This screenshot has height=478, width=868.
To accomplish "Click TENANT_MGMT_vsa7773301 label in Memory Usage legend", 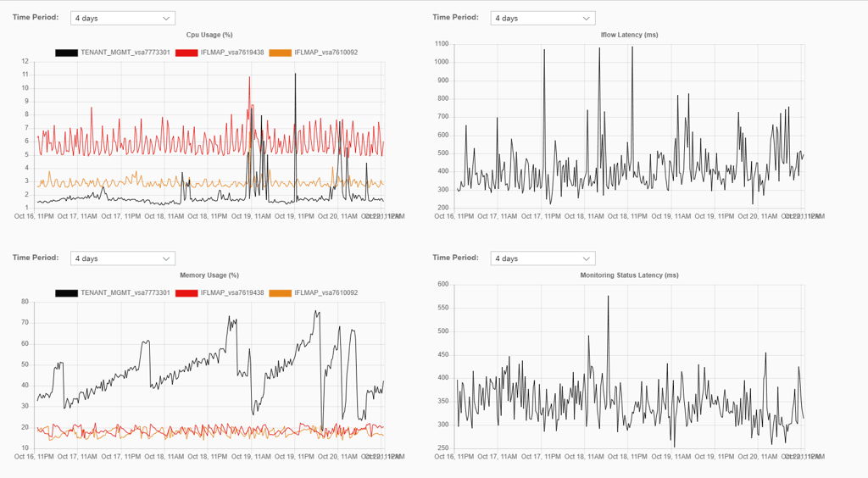I will point(125,292).
